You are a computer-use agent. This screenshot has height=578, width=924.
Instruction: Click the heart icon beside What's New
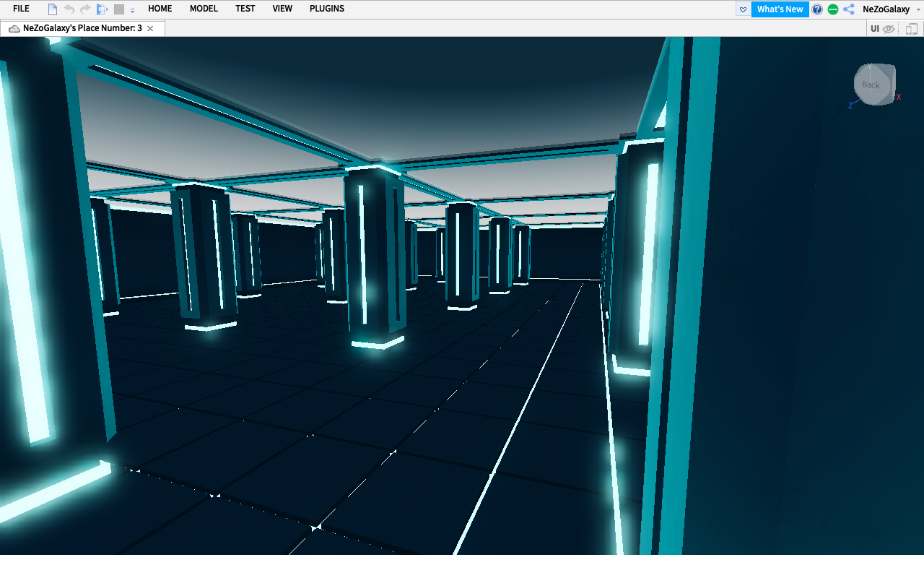[x=742, y=9]
